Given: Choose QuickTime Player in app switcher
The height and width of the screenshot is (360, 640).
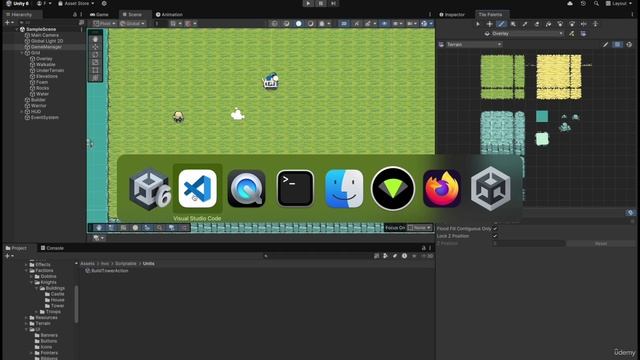Looking at the screenshot, I should click(x=247, y=189).
